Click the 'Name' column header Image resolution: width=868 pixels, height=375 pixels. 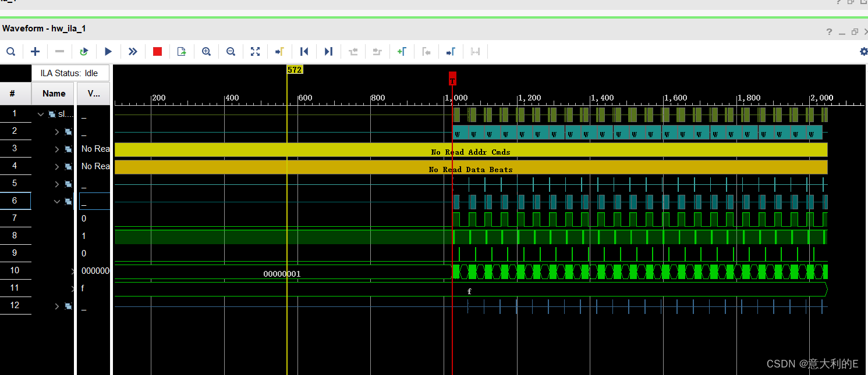point(54,94)
